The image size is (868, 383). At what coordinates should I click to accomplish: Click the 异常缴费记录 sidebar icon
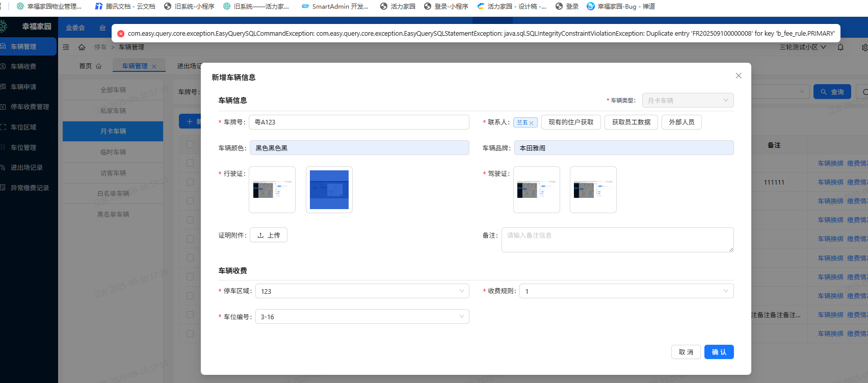(x=3, y=188)
